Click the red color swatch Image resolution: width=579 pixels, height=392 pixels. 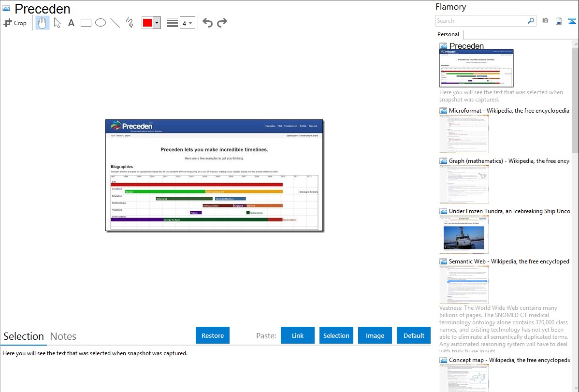147,23
